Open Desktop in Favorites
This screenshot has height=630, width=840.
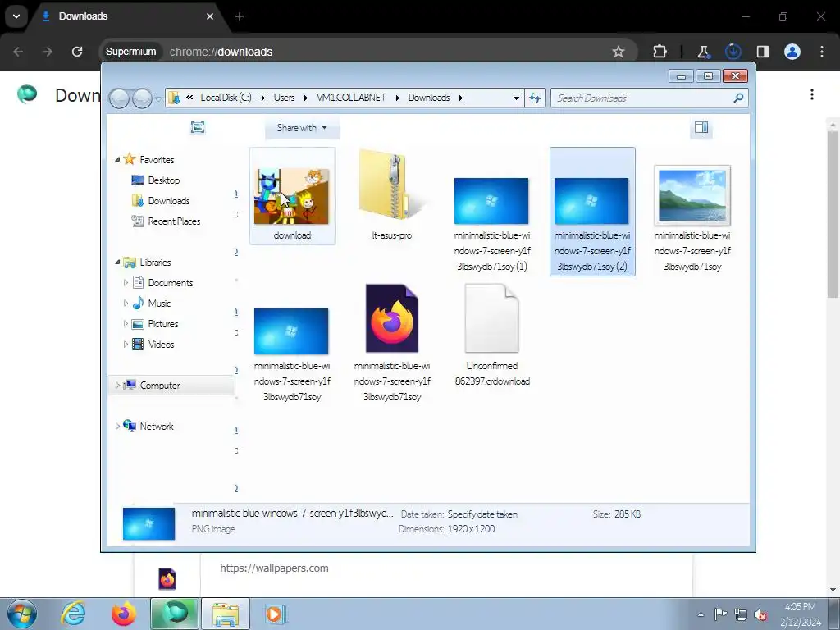(x=156, y=180)
